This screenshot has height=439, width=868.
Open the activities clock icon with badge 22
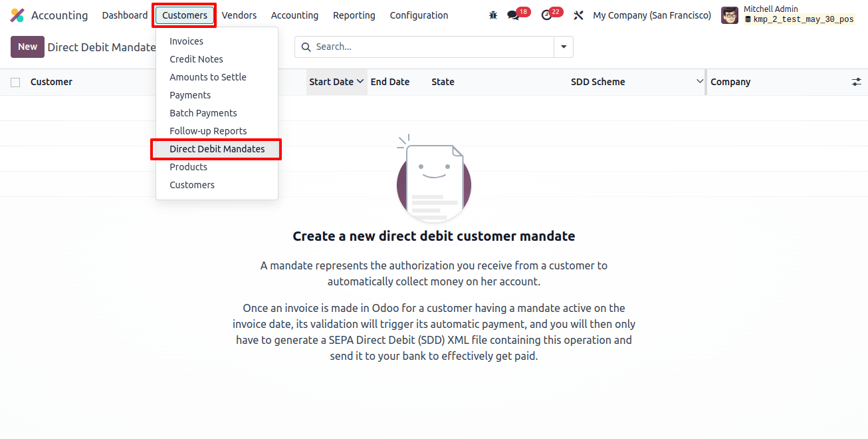546,15
